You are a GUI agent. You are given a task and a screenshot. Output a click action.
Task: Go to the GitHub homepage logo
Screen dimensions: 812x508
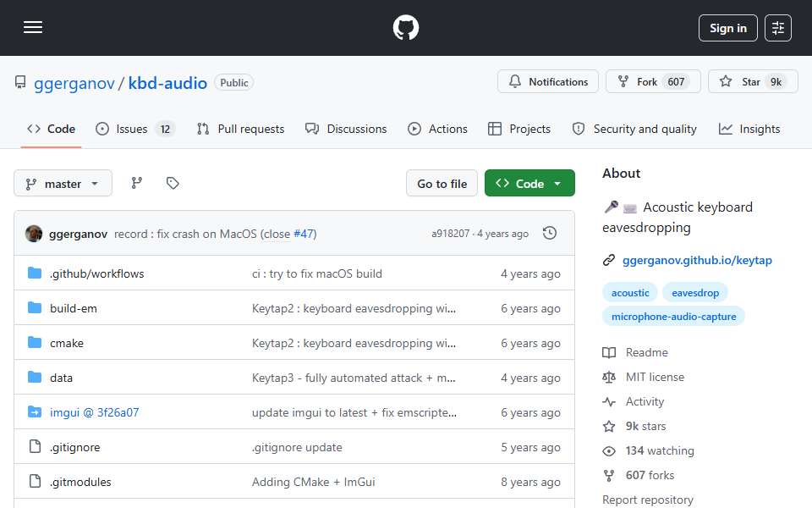pos(405,27)
